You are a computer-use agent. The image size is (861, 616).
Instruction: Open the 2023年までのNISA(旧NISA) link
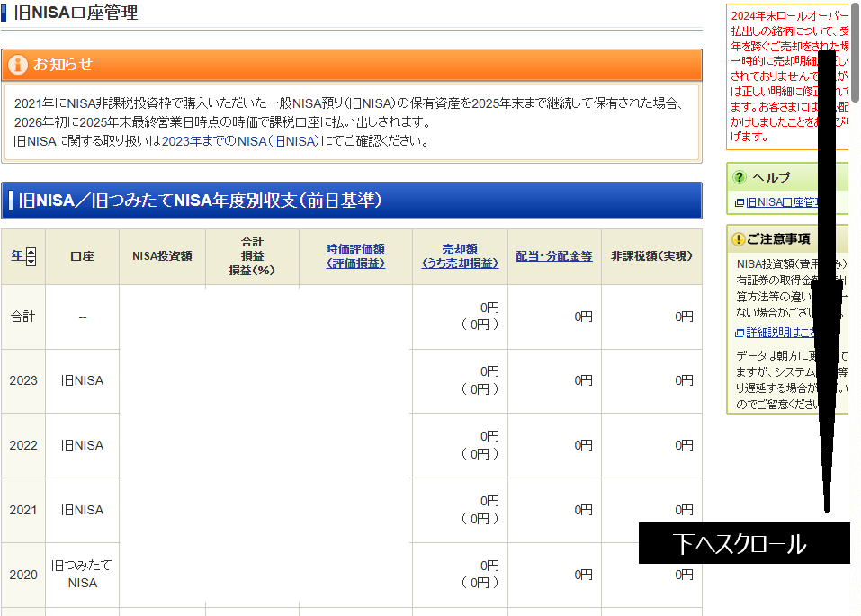coord(240,141)
